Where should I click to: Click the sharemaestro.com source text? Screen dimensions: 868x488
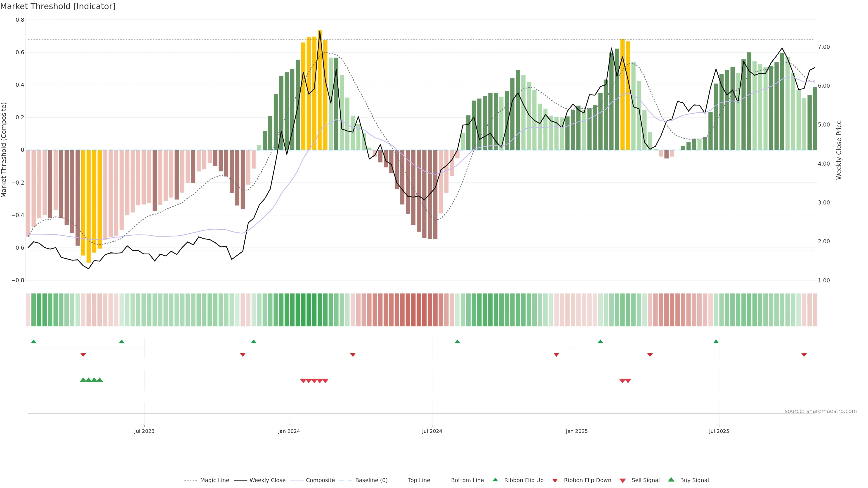(x=821, y=411)
